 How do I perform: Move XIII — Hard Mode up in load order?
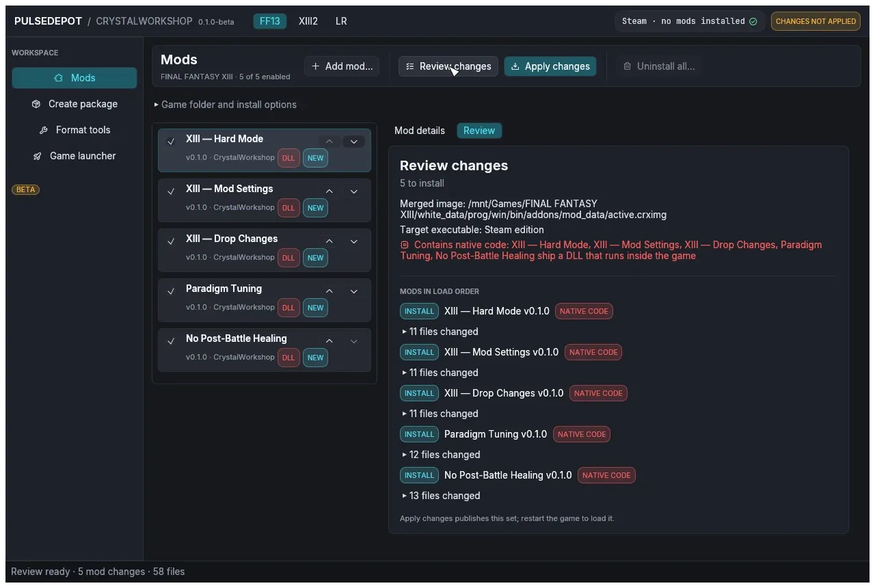(329, 142)
